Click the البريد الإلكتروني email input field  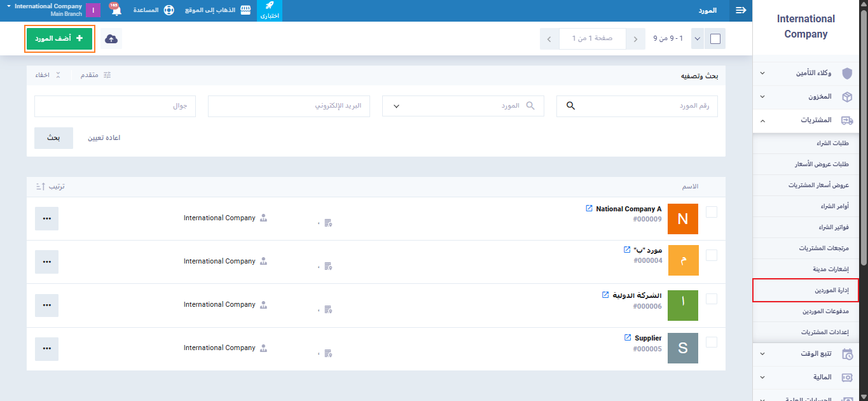coord(289,106)
